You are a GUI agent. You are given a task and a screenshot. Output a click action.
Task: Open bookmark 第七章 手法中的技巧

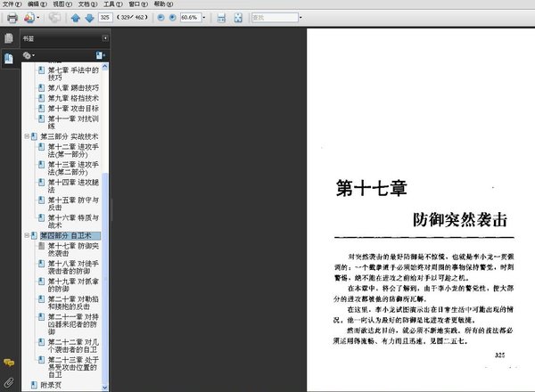coord(73,74)
